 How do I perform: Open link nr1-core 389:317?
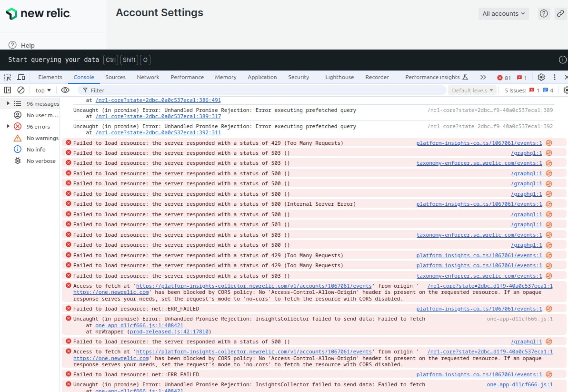click(x=158, y=116)
